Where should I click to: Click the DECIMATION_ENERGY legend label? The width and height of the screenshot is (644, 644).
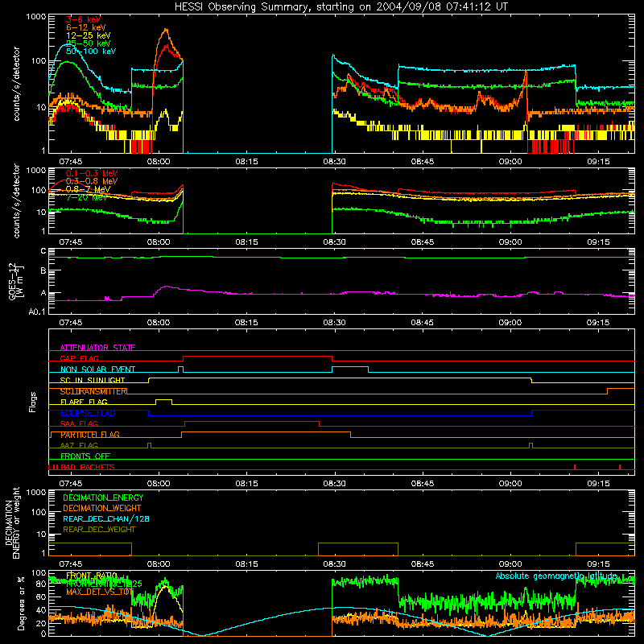[x=103, y=497]
